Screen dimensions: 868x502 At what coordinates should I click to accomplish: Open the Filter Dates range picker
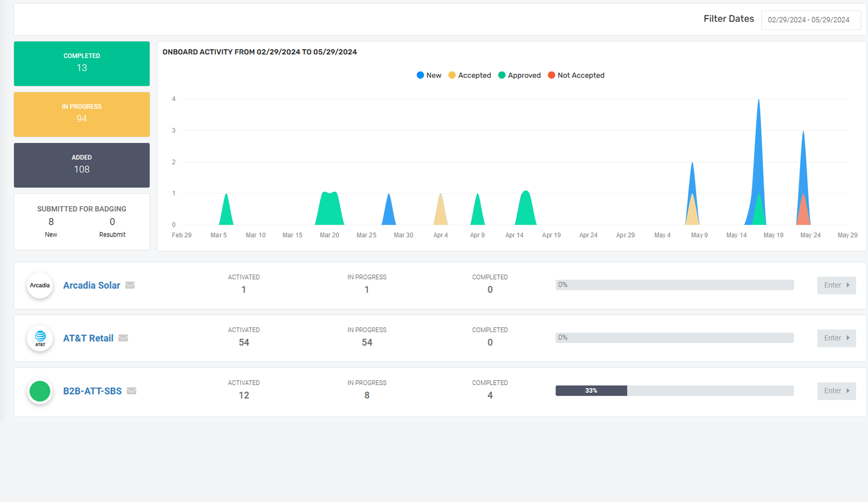coord(810,20)
